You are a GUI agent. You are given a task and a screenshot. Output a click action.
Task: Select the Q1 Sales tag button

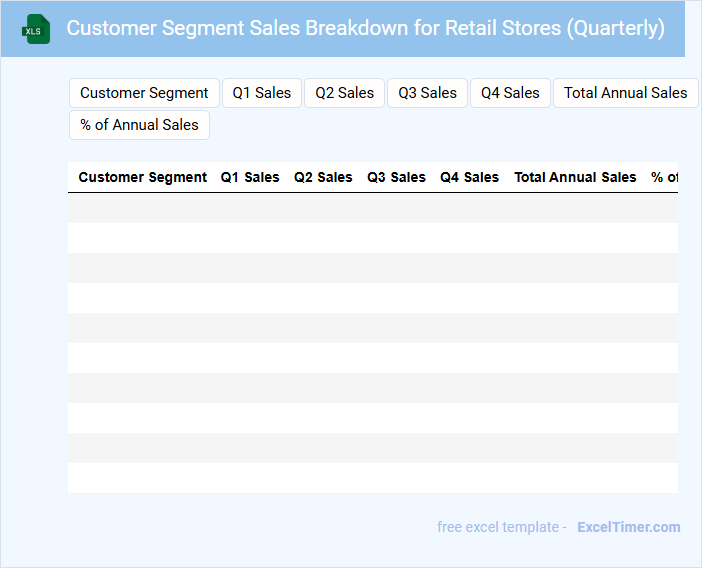(262, 93)
